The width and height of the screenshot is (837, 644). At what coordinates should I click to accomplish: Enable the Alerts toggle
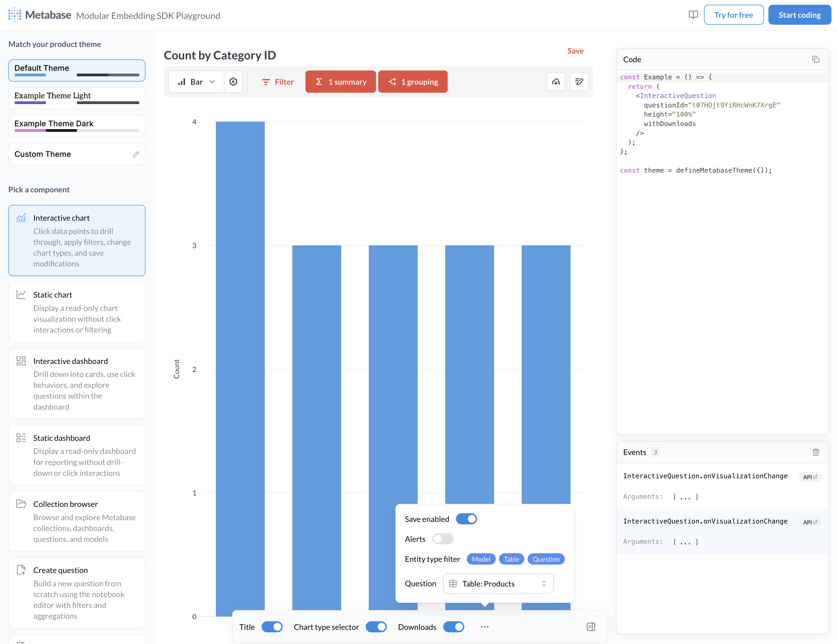442,539
